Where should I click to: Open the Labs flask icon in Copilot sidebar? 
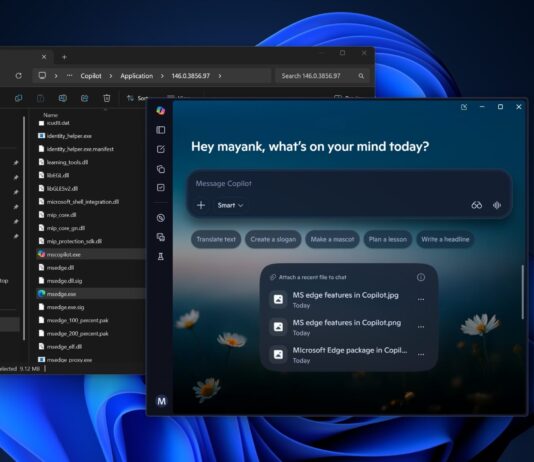(161, 256)
